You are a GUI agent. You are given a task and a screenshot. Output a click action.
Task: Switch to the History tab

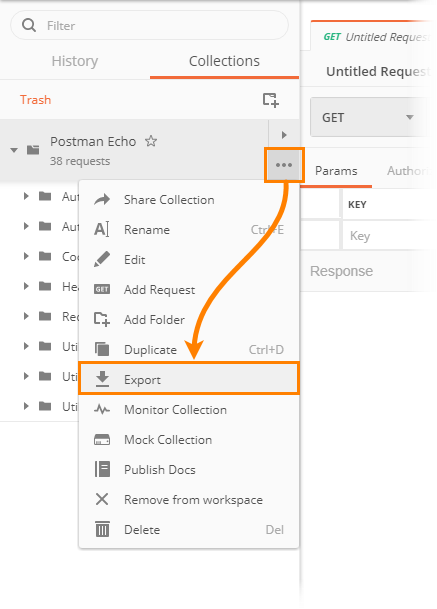pyautogui.click(x=75, y=61)
